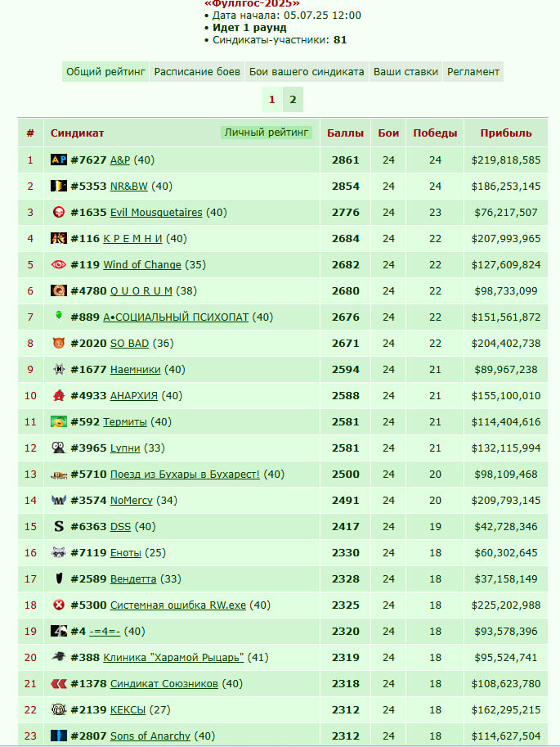Click the red eye Wind of Change icon
The height and width of the screenshot is (747, 560).
tap(59, 264)
